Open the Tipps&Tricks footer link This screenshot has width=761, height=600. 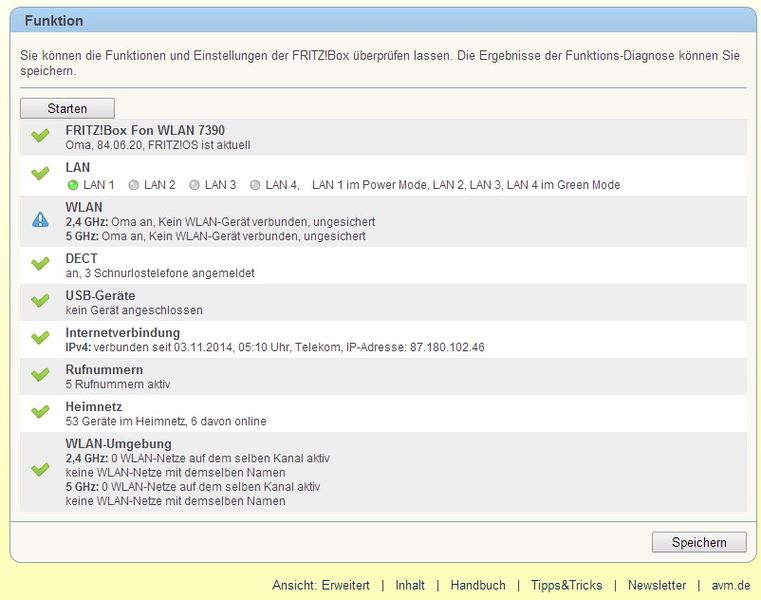point(566,585)
